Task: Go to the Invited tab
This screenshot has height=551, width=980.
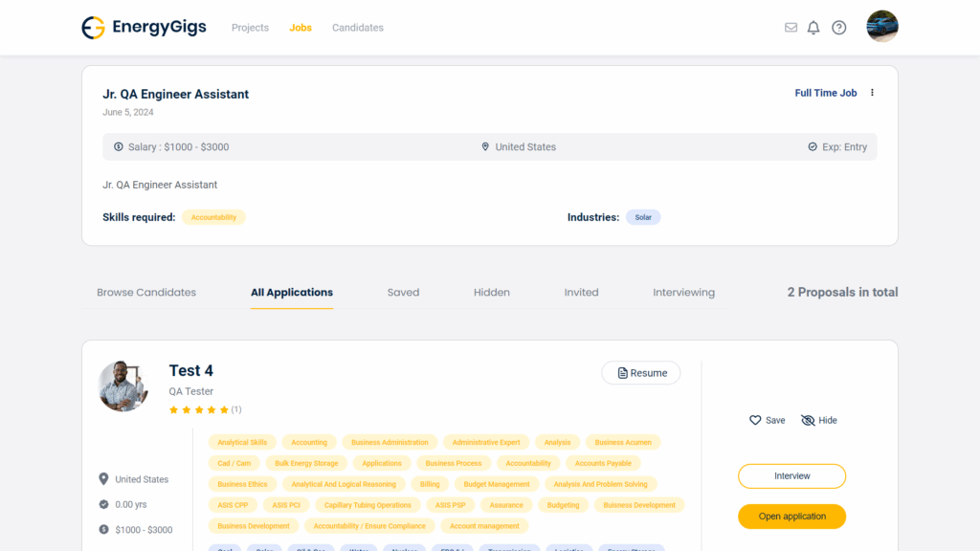Action: [581, 293]
